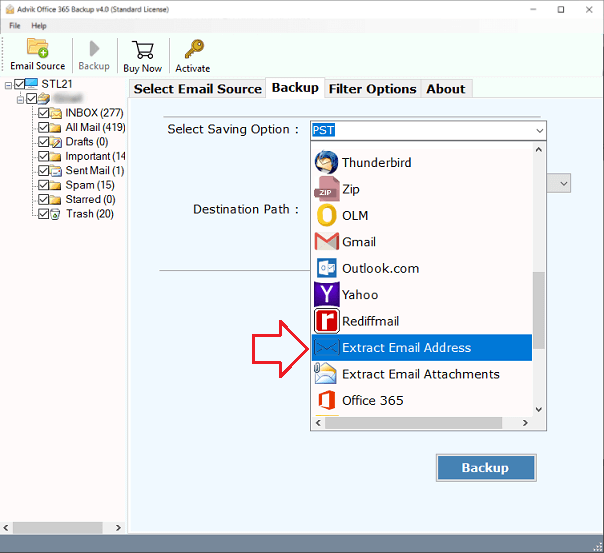Choose Extract Email Address option
Image resolution: width=604 pixels, height=553 pixels.
click(x=422, y=347)
